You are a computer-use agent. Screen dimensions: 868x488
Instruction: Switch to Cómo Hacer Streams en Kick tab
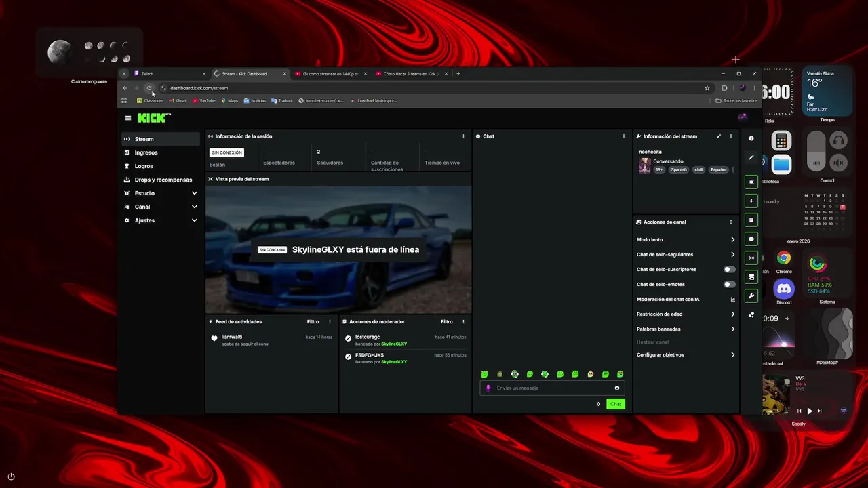point(411,73)
